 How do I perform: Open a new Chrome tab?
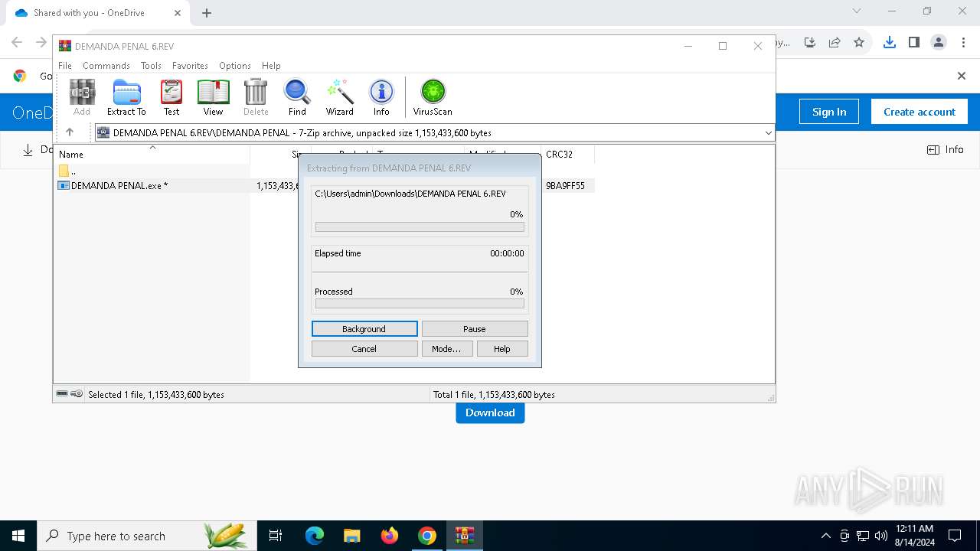pos(207,13)
